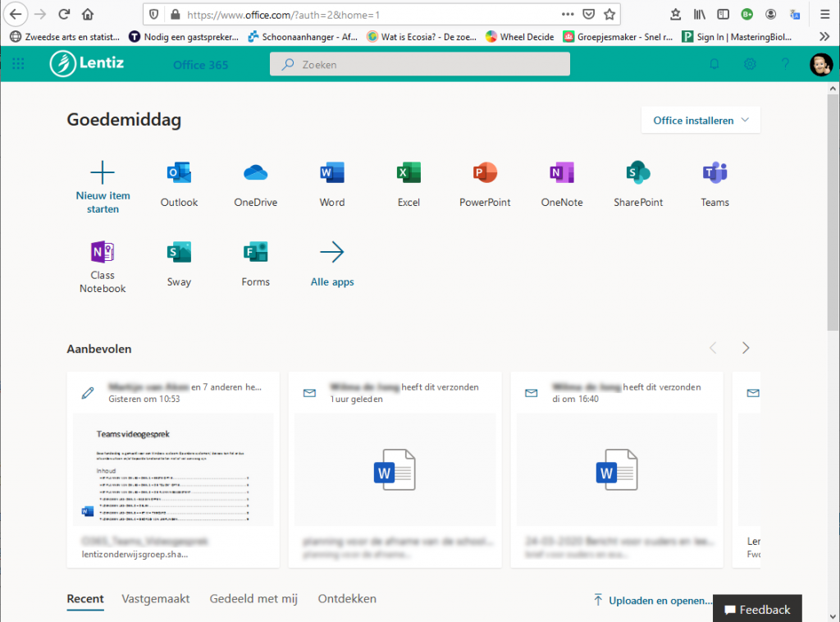Click the Zoeken search field

click(x=419, y=64)
